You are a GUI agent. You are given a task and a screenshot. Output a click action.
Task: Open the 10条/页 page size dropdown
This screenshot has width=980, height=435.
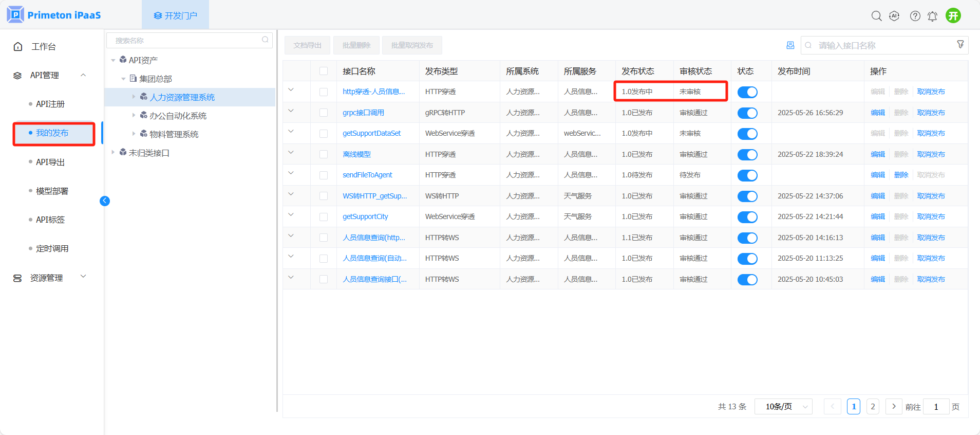point(783,407)
